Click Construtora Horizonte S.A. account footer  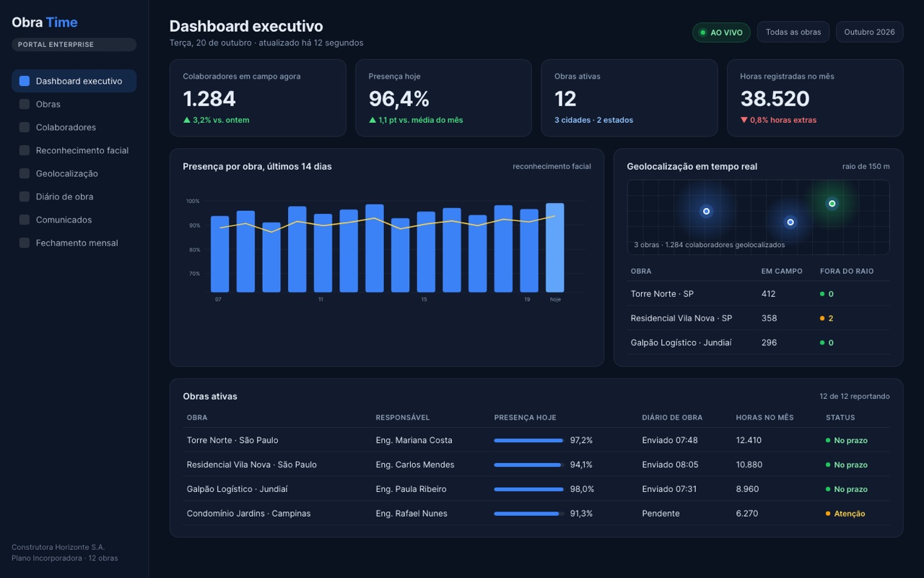[x=58, y=547]
